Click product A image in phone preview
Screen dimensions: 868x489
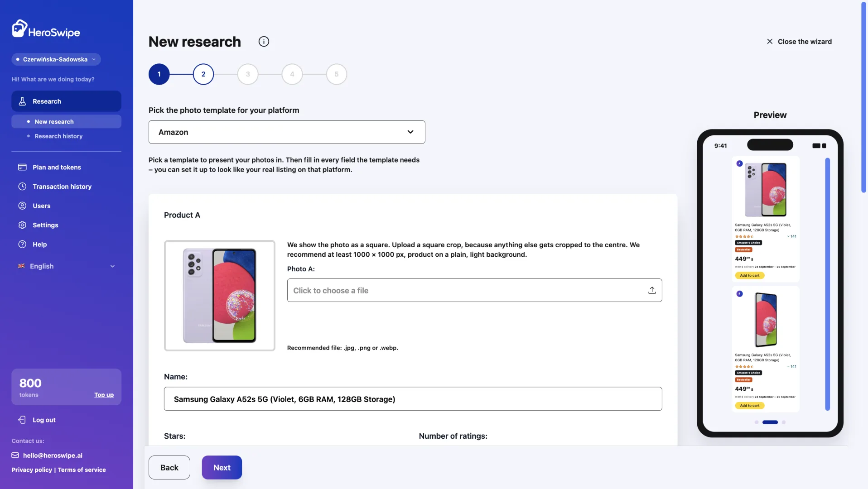(x=766, y=190)
